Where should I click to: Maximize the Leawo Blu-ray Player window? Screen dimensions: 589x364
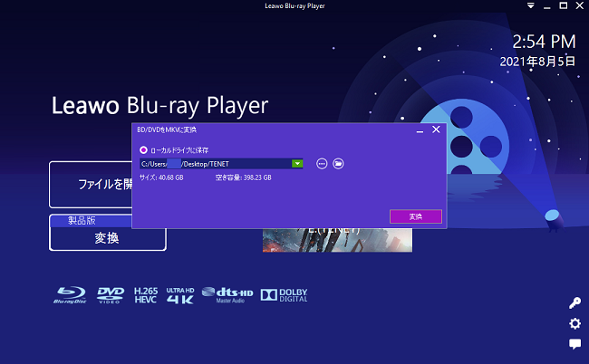pyautogui.click(x=563, y=5)
